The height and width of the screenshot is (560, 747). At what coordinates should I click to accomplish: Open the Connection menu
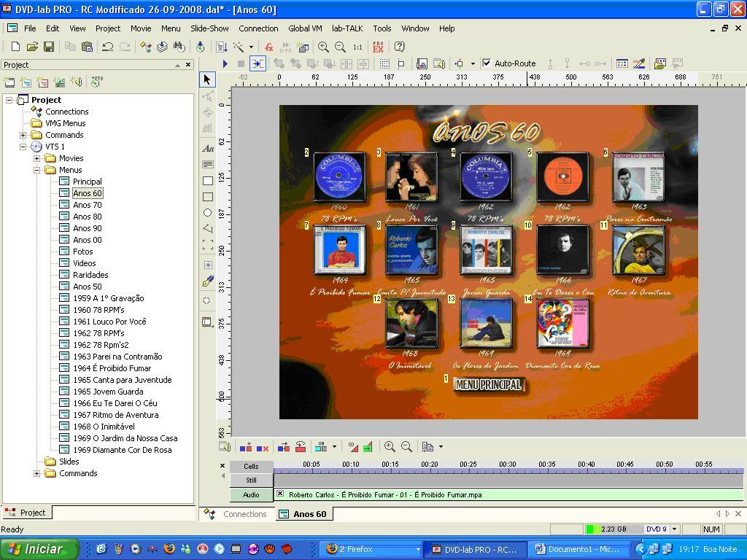[x=258, y=28]
